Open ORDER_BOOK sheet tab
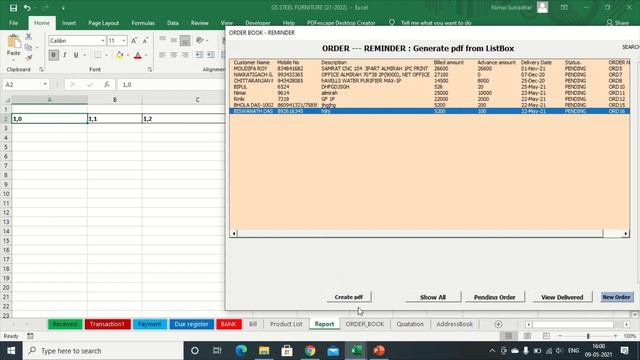The width and height of the screenshot is (640, 360). click(x=365, y=324)
